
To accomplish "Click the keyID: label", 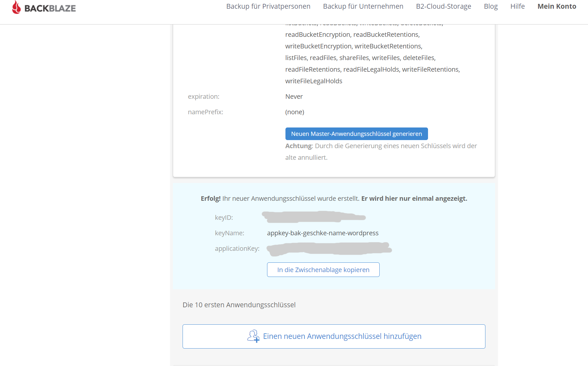I will pos(224,218).
